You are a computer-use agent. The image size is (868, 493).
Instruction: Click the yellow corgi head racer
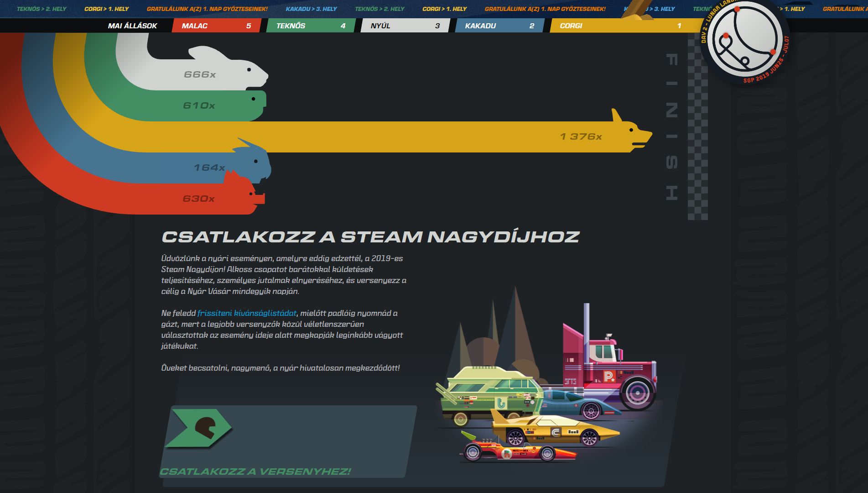pyautogui.click(x=632, y=131)
